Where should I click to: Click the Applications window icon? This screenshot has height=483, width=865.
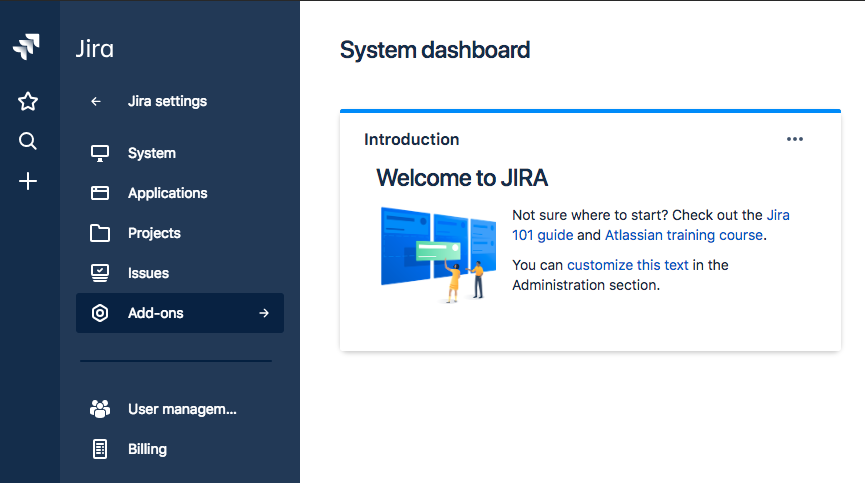pyautogui.click(x=100, y=193)
